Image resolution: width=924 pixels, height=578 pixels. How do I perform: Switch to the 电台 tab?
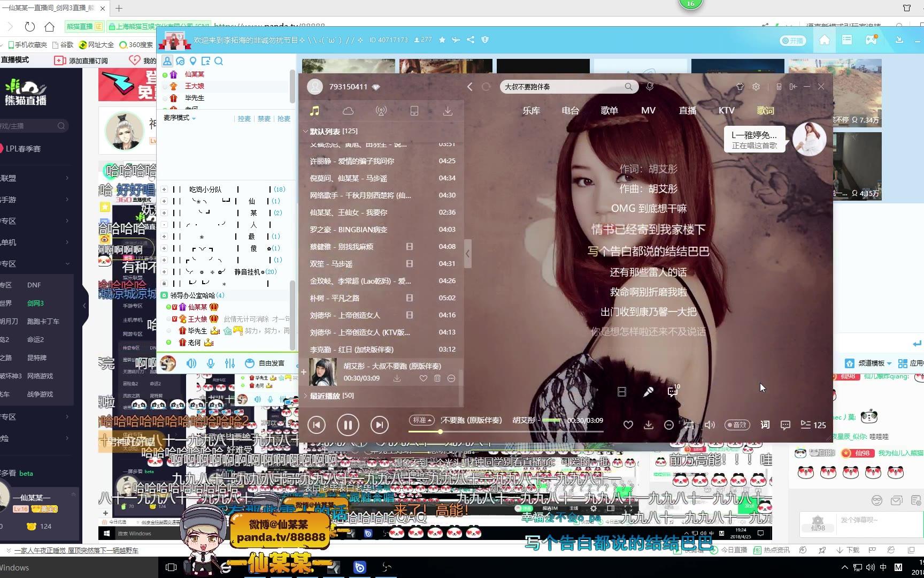click(x=570, y=110)
